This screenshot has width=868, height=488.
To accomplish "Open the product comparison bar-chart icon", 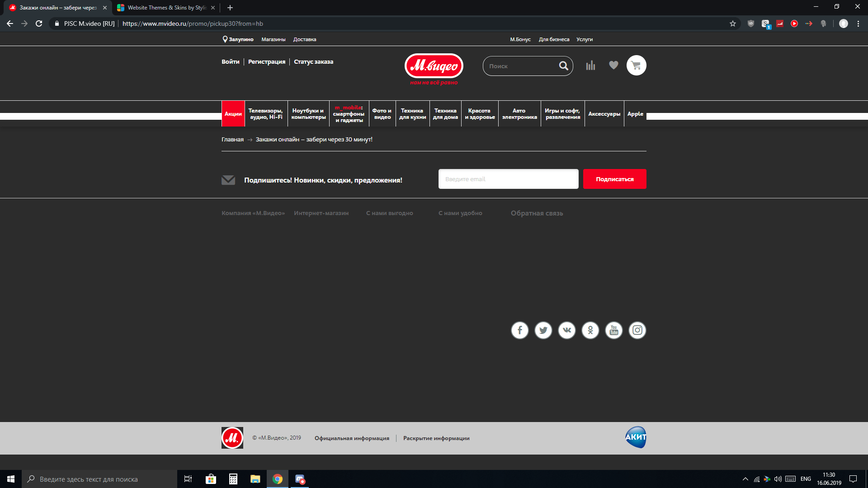I will [590, 66].
